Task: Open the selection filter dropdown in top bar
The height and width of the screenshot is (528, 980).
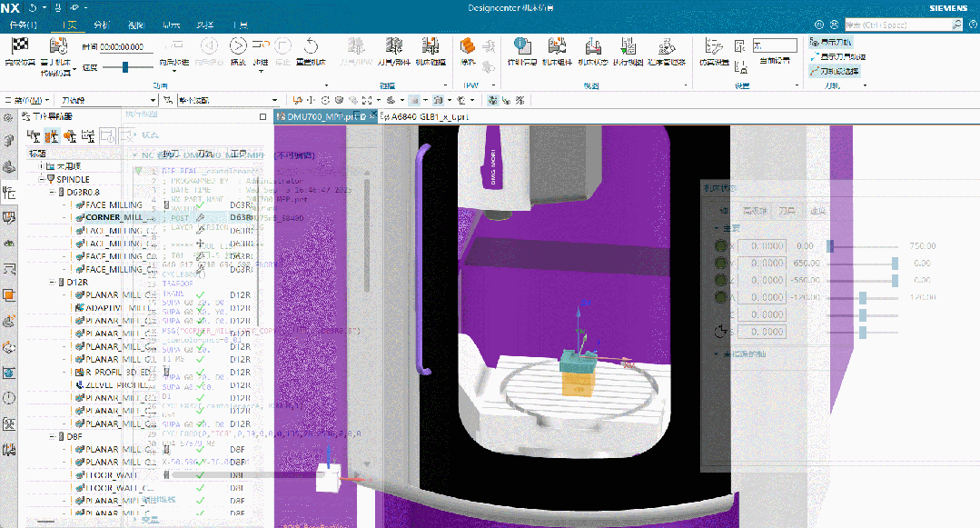Action: 78,100
